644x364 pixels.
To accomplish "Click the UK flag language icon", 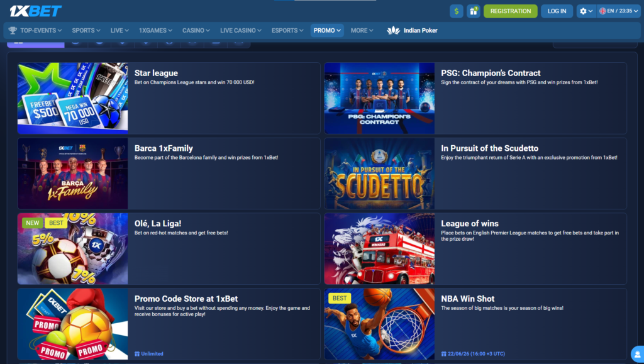I will point(602,11).
